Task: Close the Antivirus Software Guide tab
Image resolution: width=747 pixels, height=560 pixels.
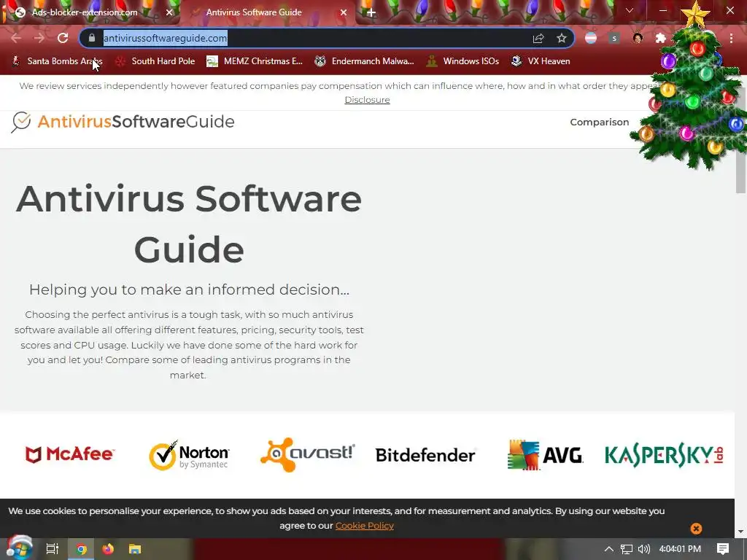Action: [x=344, y=12]
